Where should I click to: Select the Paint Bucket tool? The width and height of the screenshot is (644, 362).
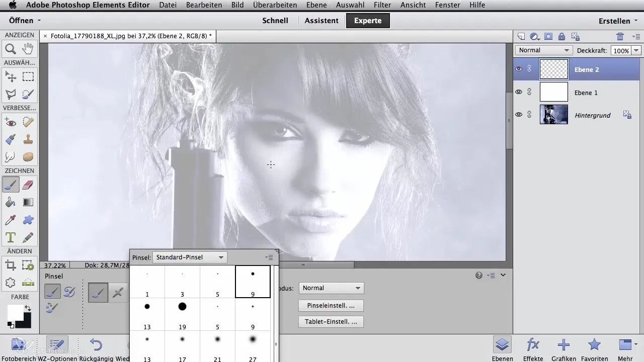click(x=10, y=202)
